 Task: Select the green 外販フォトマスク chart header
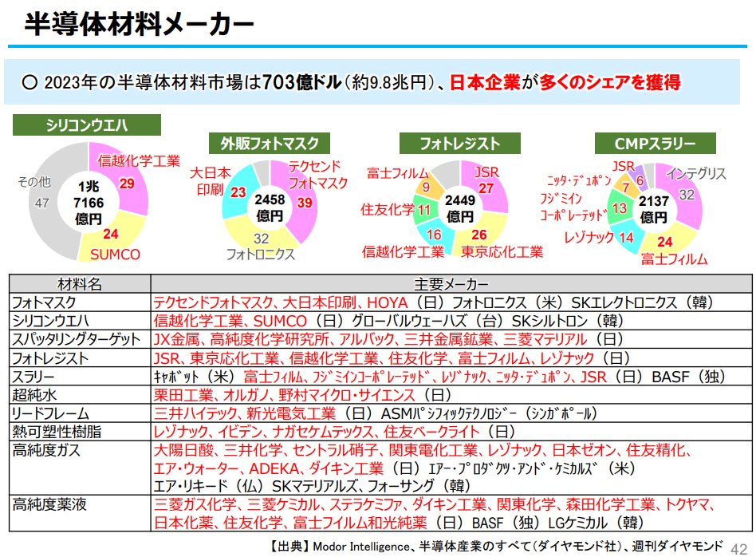tap(269, 144)
